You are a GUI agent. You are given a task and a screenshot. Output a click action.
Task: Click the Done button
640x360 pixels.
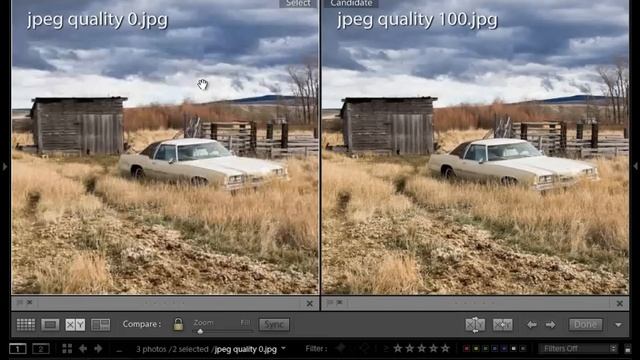(x=585, y=324)
